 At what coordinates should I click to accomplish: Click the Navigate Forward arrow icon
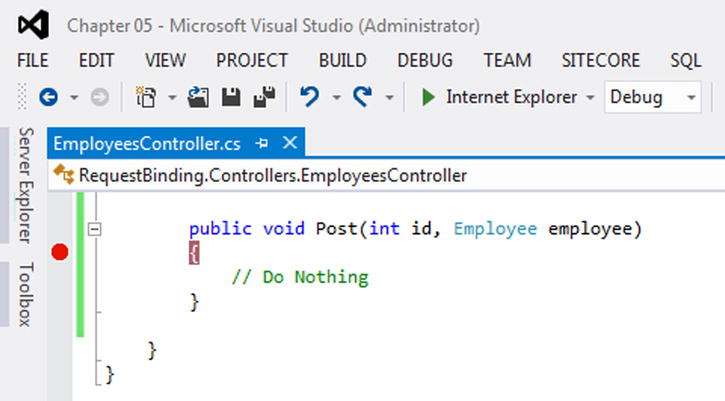click(99, 97)
